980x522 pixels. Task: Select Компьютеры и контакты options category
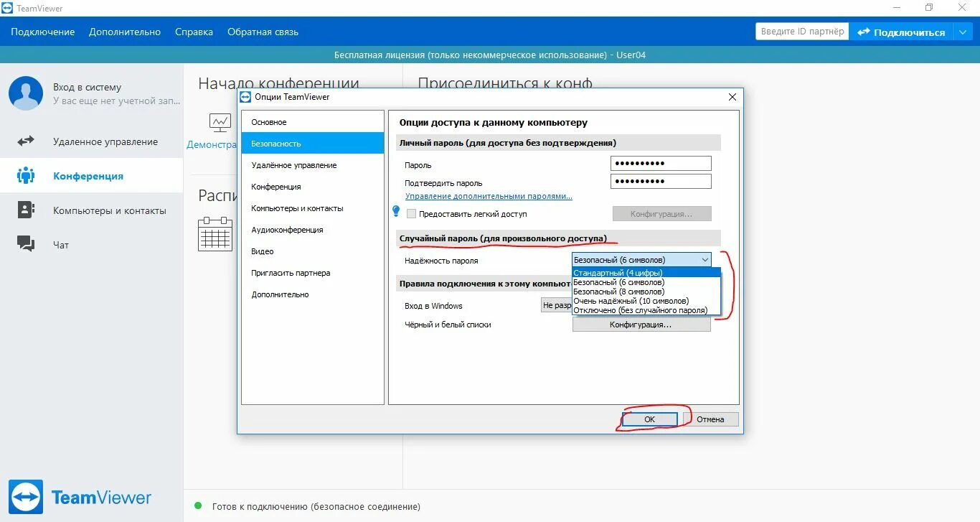tap(313, 208)
